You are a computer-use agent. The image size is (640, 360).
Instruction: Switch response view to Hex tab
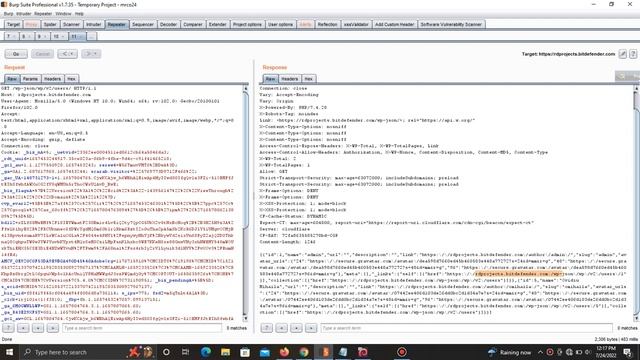309,79
